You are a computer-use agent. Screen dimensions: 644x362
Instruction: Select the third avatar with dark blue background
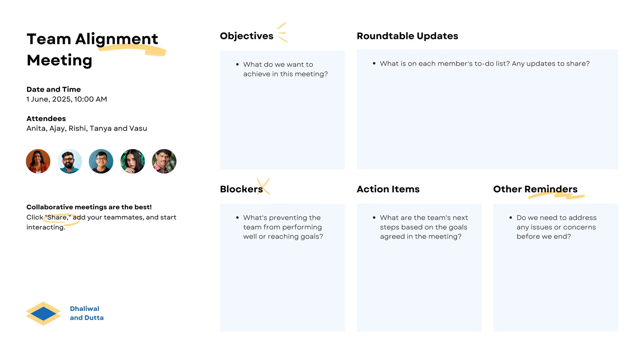coord(101,161)
